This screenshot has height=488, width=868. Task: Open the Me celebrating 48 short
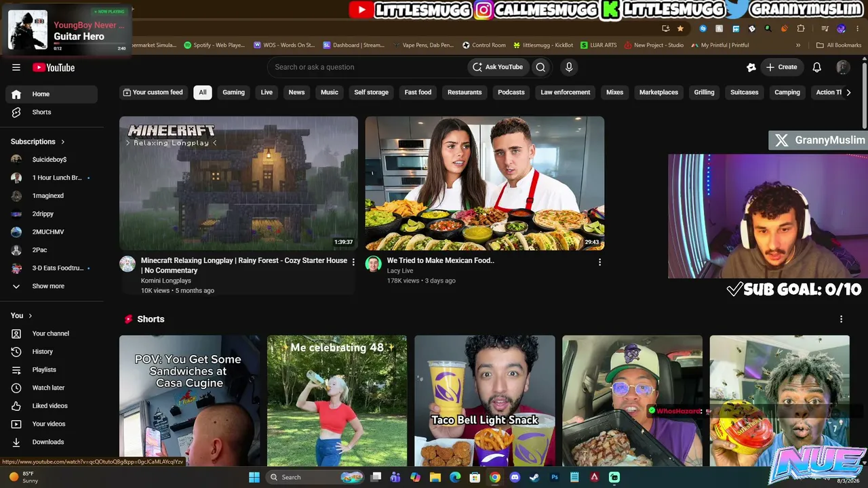[x=337, y=401]
